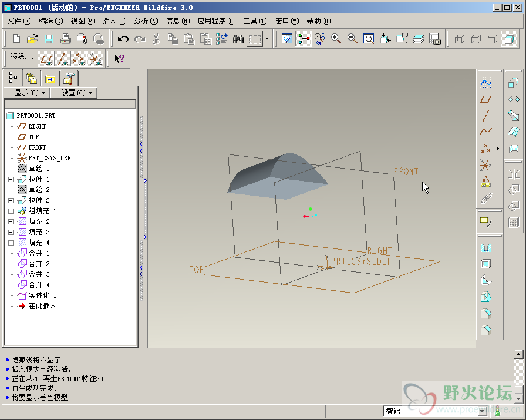Click the message area scroll up arrow
The width and height of the screenshot is (526, 420).
(518, 354)
